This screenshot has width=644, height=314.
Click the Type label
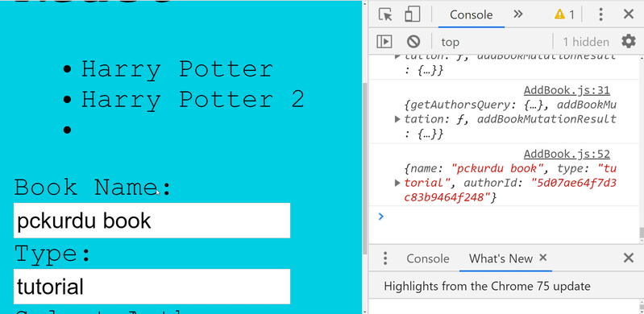52,254
